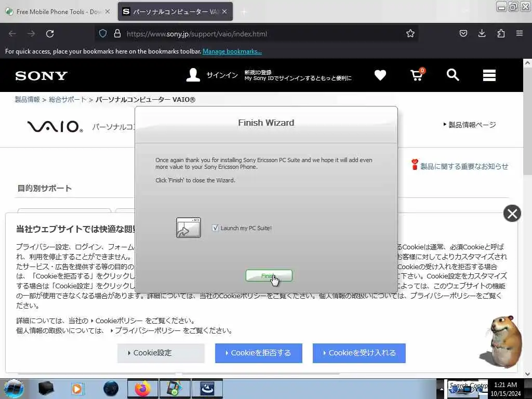Switch to Firefox in the taskbar
The image size is (532, 399).
pyautogui.click(x=143, y=389)
